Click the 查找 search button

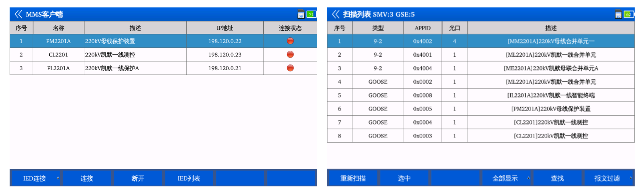pos(557,178)
